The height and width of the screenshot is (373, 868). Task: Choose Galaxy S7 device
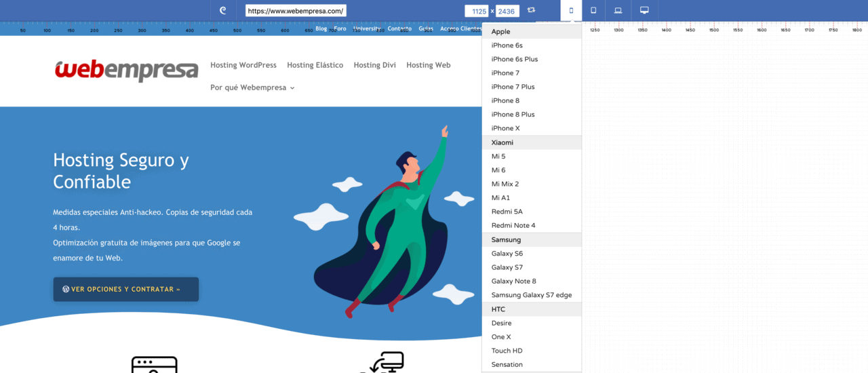532,267
